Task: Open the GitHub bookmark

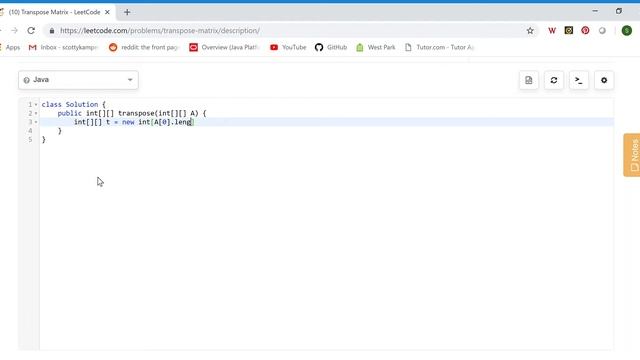Action: coord(331,47)
